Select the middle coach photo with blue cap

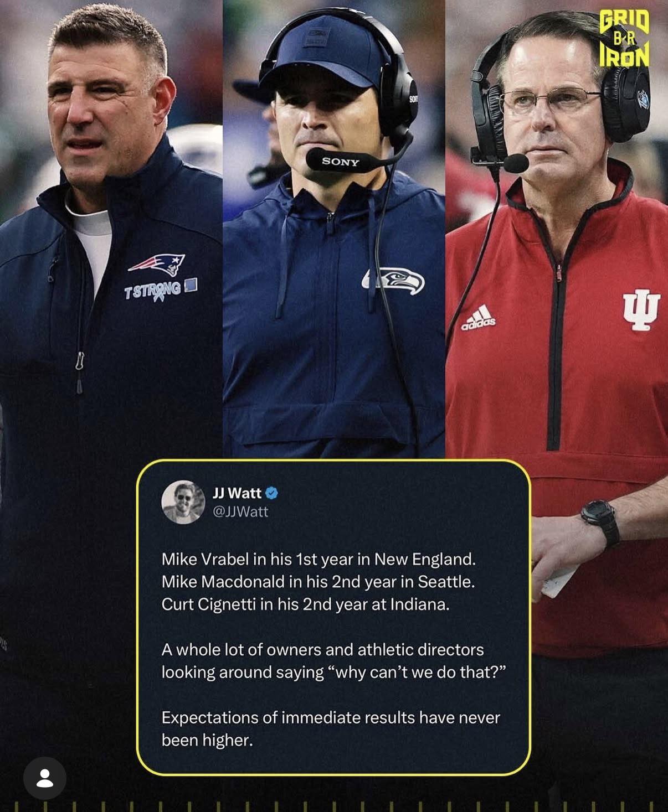click(333, 229)
